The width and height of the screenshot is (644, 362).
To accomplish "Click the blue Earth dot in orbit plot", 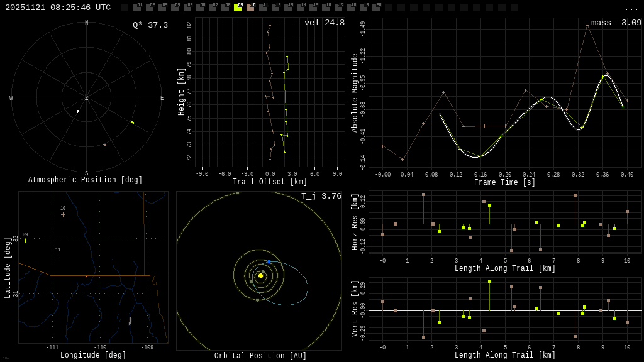I will [x=269, y=261].
